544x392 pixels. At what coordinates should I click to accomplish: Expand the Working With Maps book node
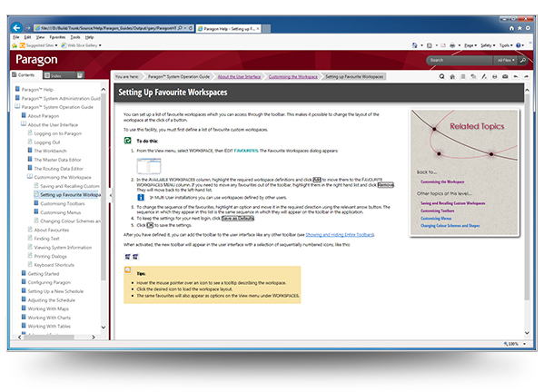point(24,309)
